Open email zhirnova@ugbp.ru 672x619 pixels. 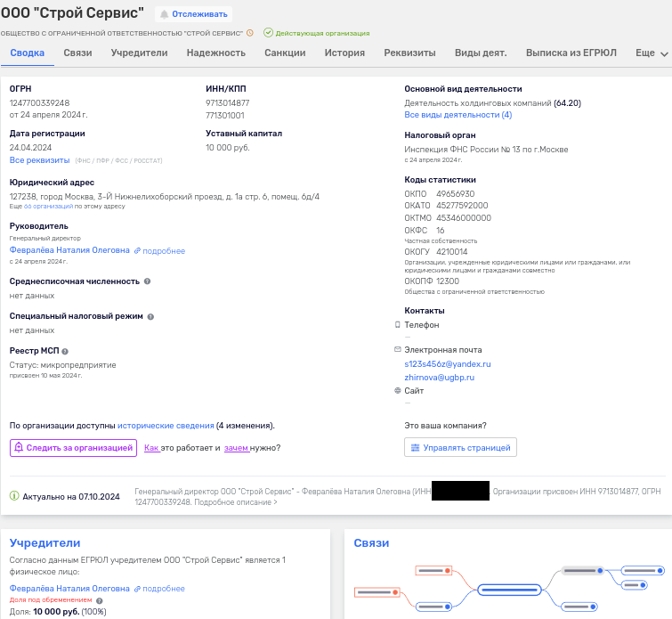click(440, 378)
